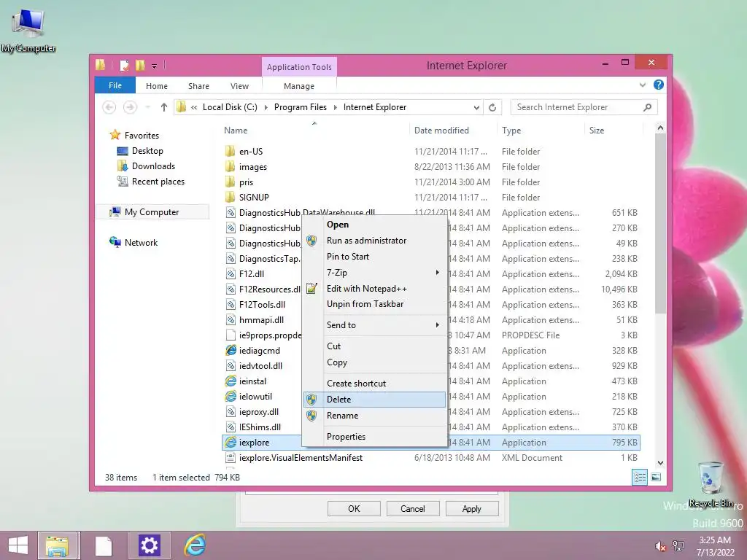Screen dimensions: 747x560
Task: Select the SIGNUP folder
Action: (x=253, y=197)
